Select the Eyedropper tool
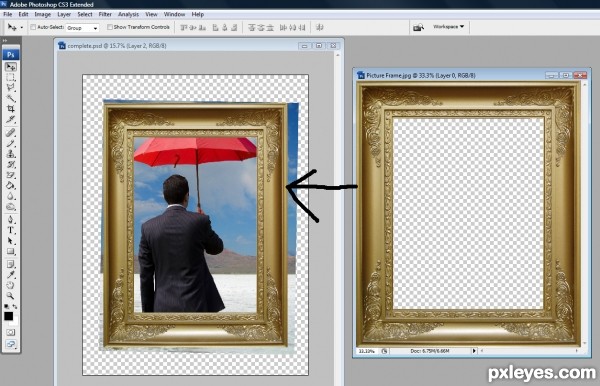 coord(11,275)
